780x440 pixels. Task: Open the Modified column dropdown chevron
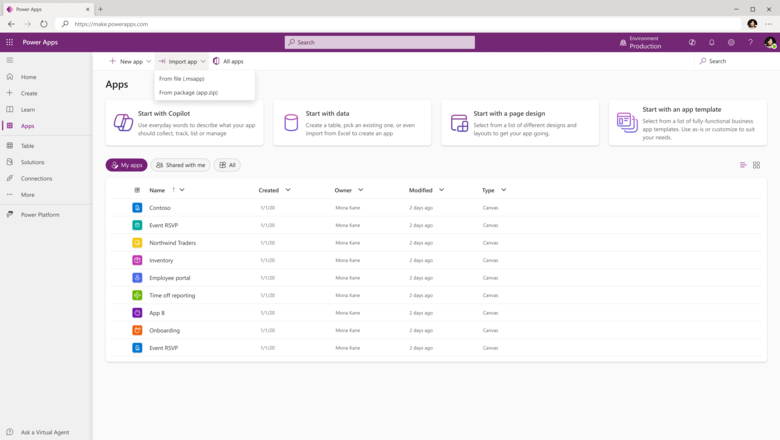(x=441, y=190)
